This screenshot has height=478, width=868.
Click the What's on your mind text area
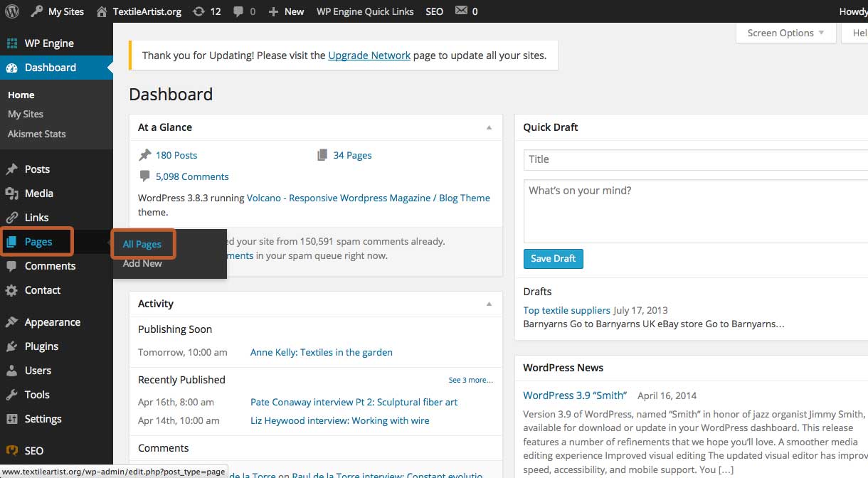tap(695, 211)
